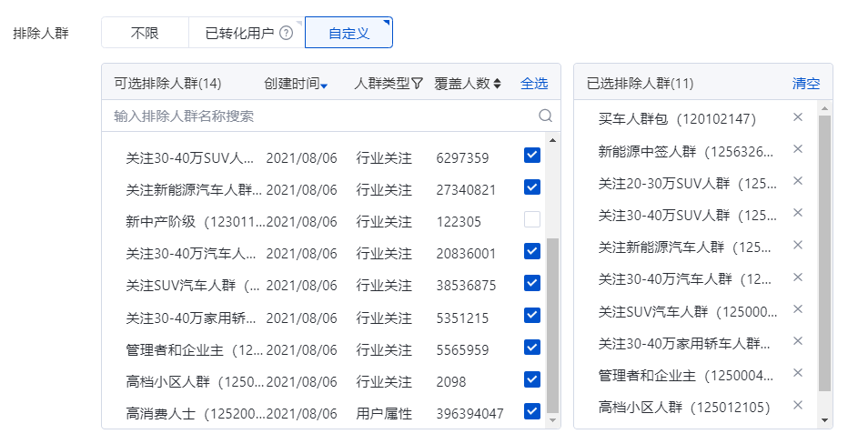Click coverage value 27340821

click(466, 190)
